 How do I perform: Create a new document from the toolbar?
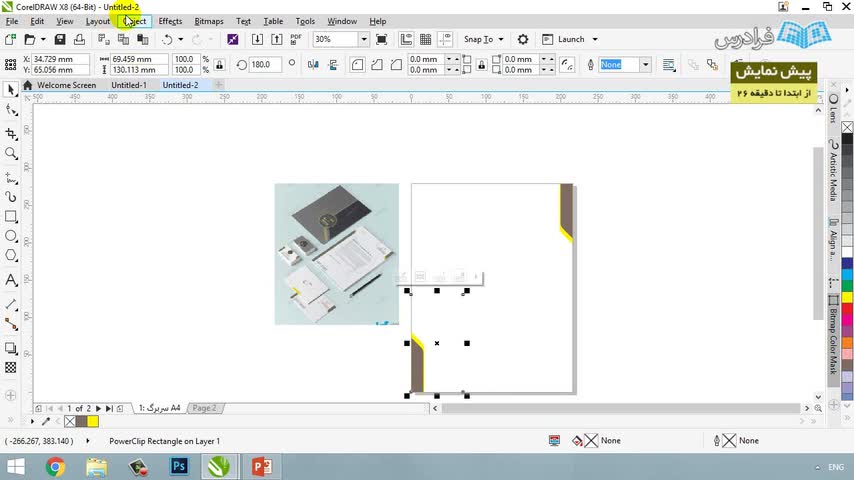pyautogui.click(x=10, y=39)
